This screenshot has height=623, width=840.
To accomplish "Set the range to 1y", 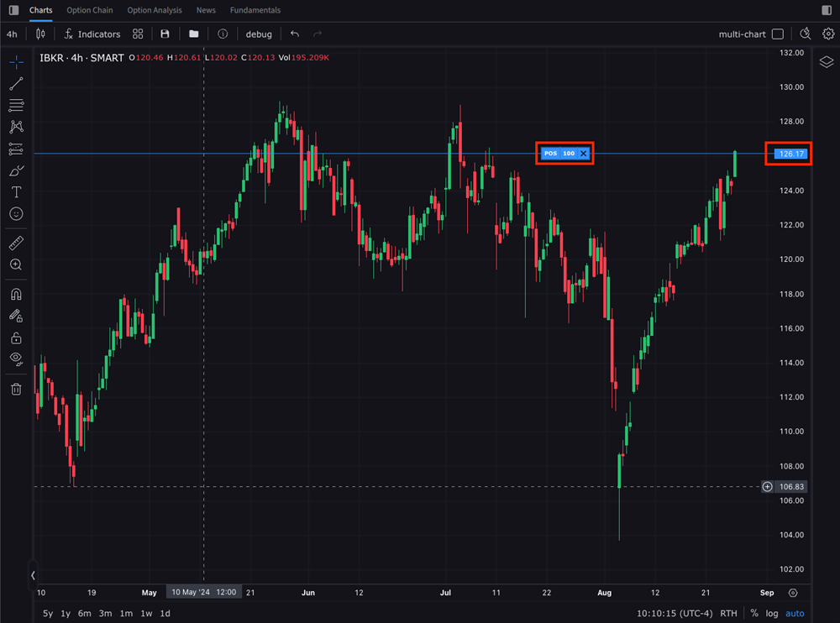I will 66,614.
